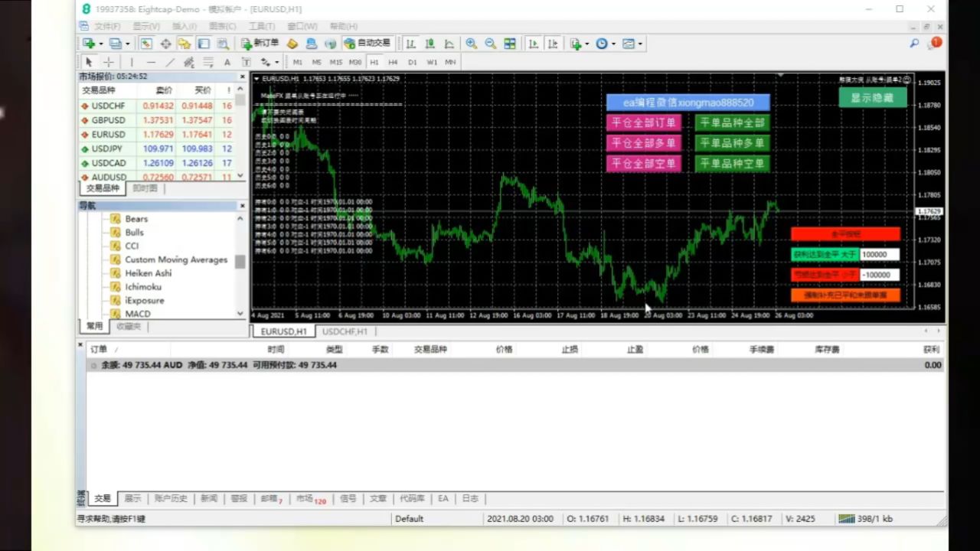The height and width of the screenshot is (551, 980).
Task: Zoom in the chart
Action: click(x=472, y=44)
